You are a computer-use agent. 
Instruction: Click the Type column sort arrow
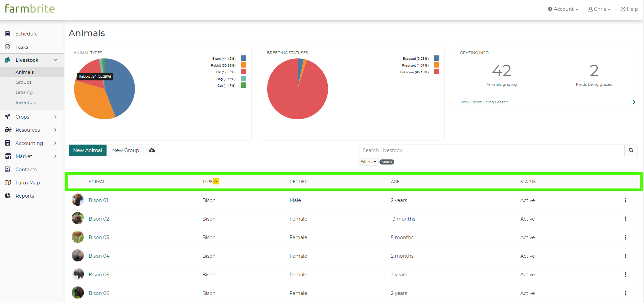(216, 181)
